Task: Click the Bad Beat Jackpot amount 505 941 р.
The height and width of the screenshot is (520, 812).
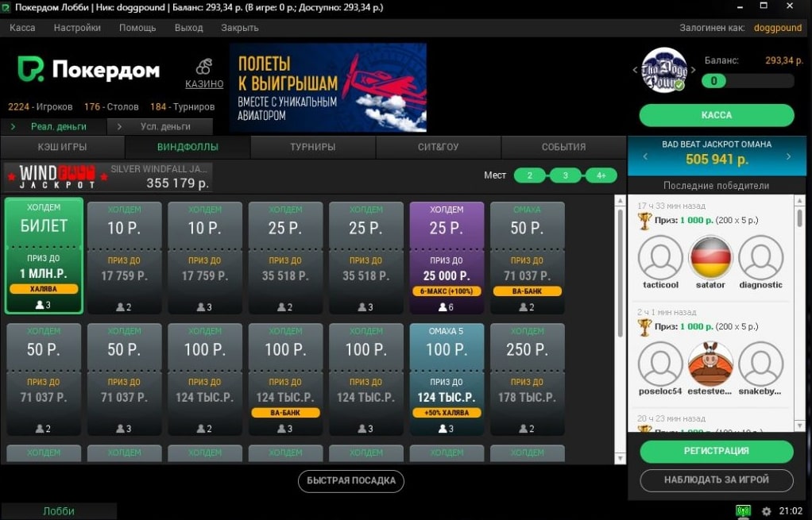Action: pos(717,160)
